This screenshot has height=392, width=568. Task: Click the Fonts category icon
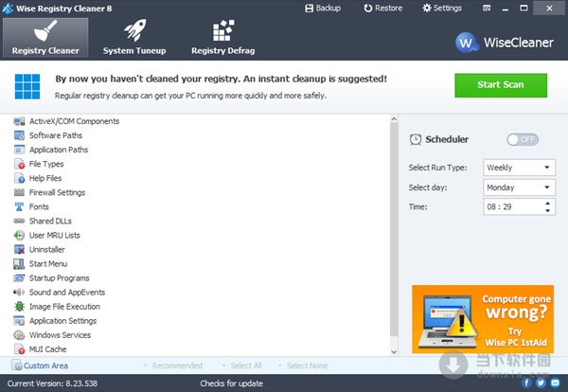pyautogui.click(x=19, y=206)
